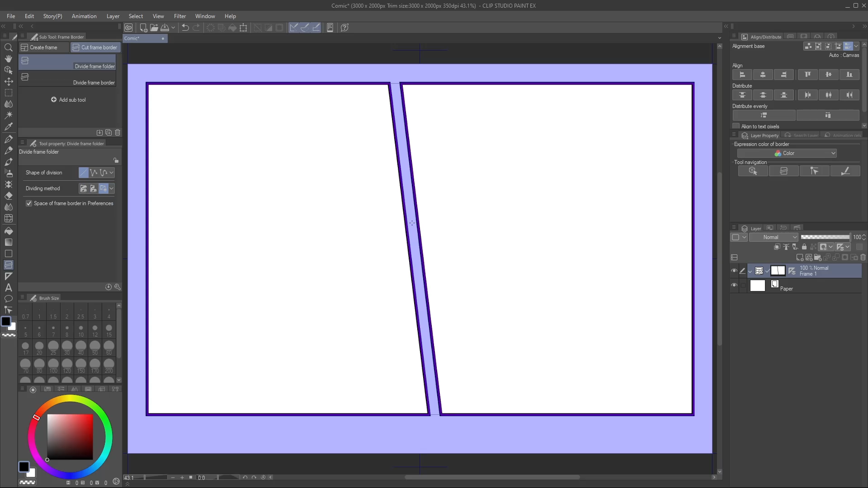Click the Align left edges icon
The width and height of the screenshot is (868, 488).
click(742, 75)
